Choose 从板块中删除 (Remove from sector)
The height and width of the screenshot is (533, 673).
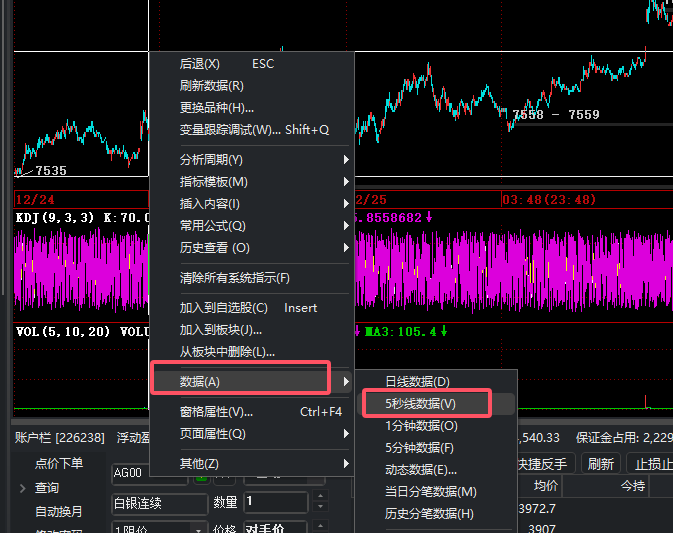tap(227, 352)
